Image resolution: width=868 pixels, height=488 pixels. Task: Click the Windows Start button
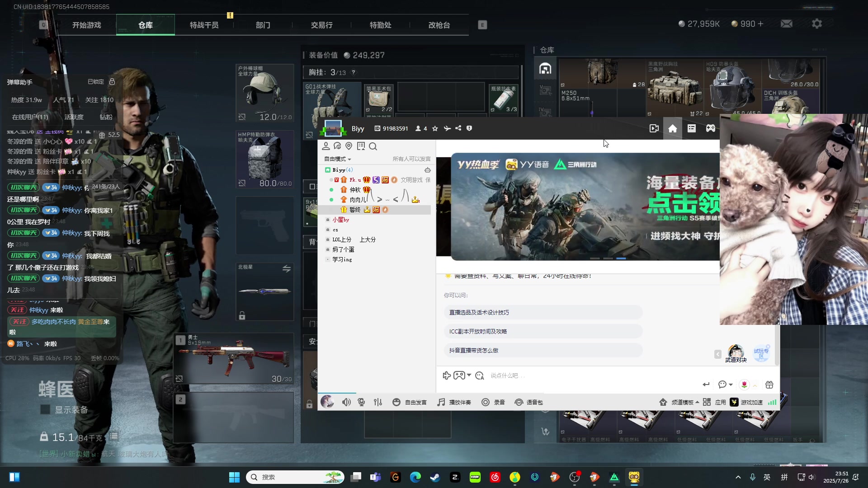tap(234, 477)
